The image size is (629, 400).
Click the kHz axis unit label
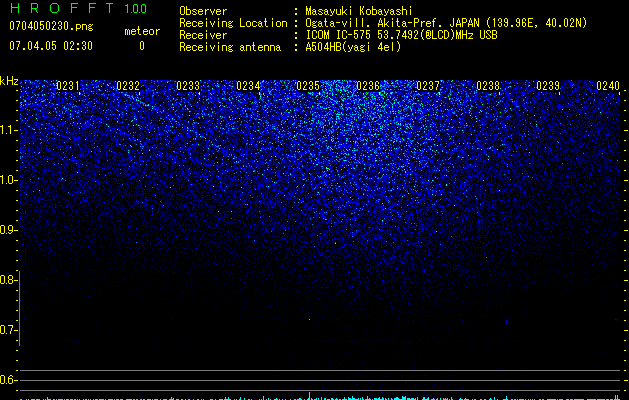9,81
